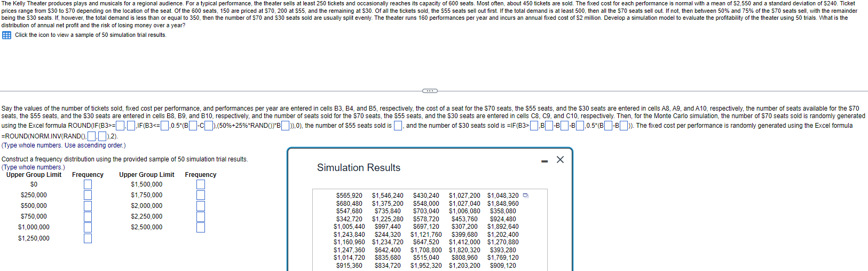Select the $1,952,320 simulation value
Screen dimensions: 868x271
426,266
